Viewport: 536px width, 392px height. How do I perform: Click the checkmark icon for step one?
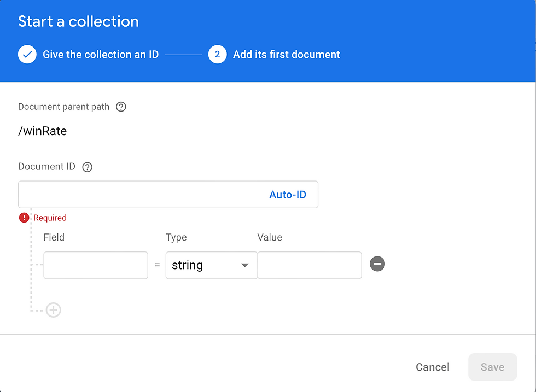click(27, 54)
